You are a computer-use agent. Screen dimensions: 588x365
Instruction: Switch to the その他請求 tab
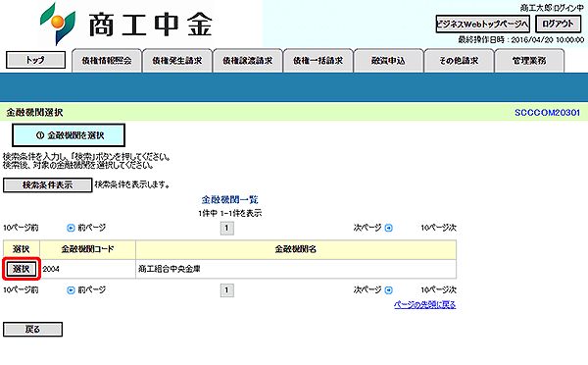point(459,61)
